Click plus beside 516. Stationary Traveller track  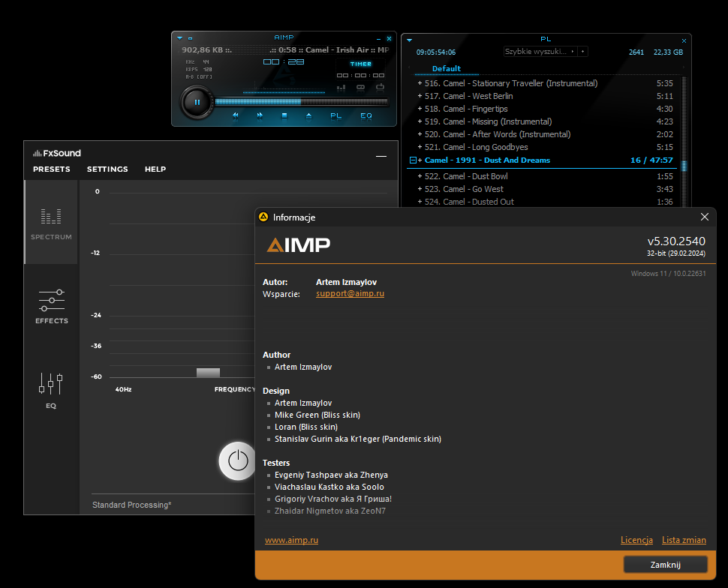coord(420,83)
